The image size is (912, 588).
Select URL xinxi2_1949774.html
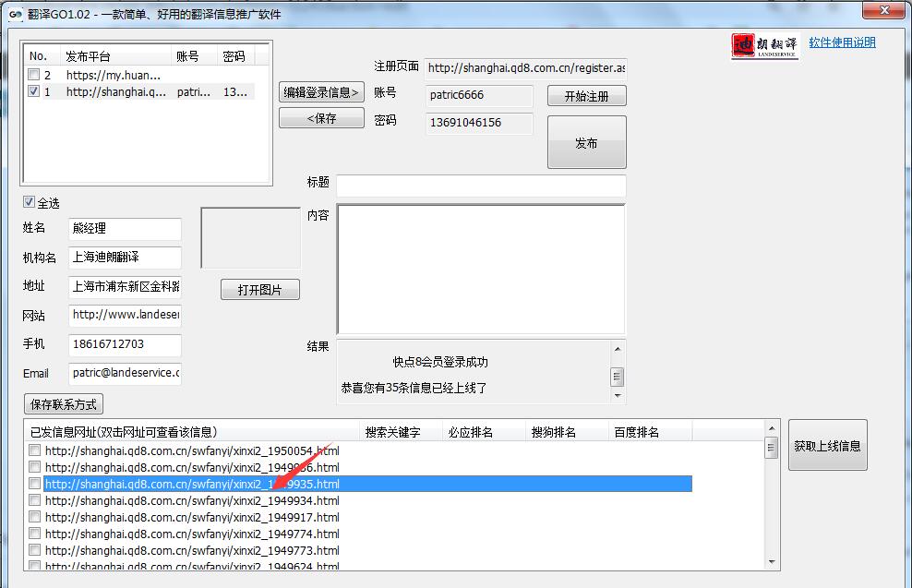pyautogui.click(x=192, y=534)
